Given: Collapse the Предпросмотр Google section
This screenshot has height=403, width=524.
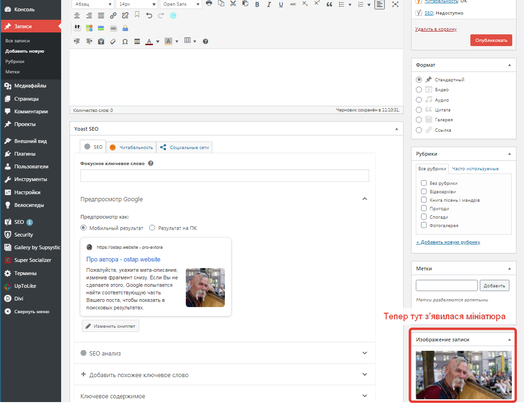Looking at the screenshot, I should click(x=365, y=199).
